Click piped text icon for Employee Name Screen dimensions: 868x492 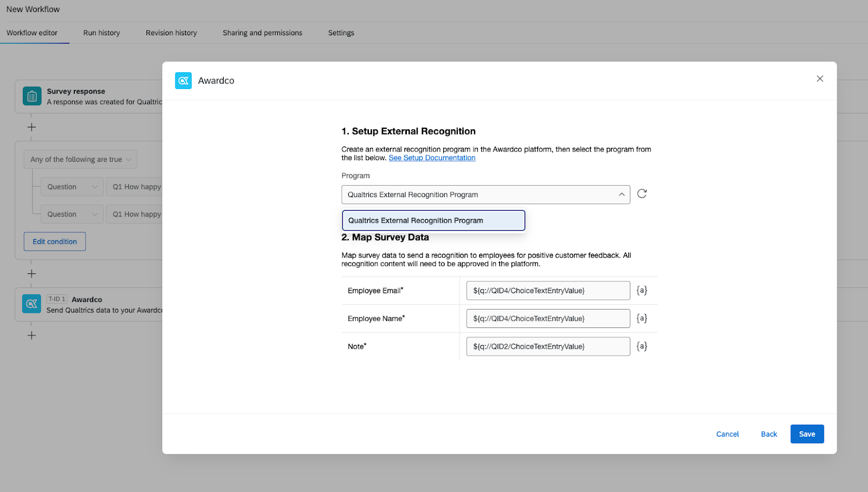[642, 318]
